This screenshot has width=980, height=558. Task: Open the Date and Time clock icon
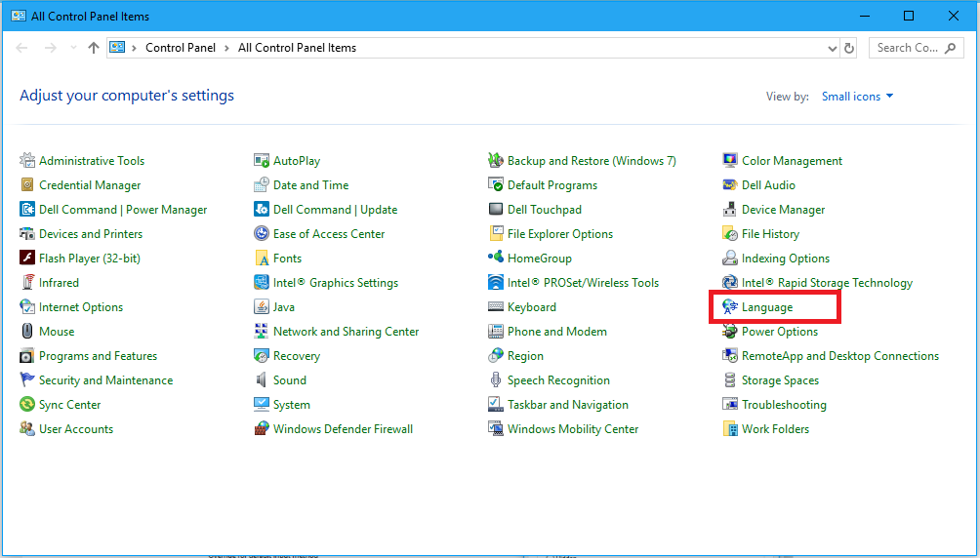click(262, 185)
